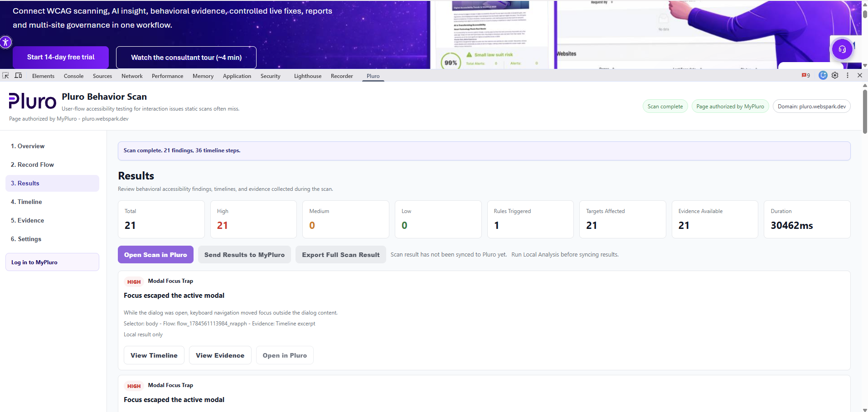Click the Pluro panel vertical scrollbar thumb
Viewport: 868px width, 412px height.
(865, 111)
